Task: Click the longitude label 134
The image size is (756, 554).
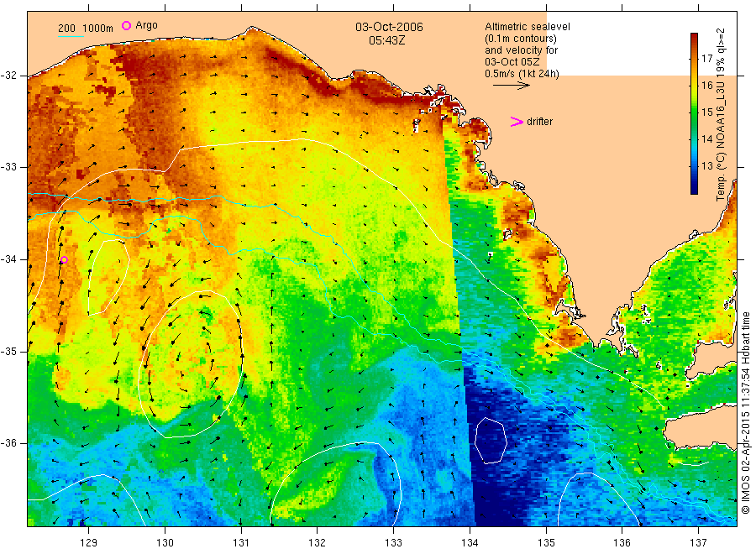Action: pos(470,543)
